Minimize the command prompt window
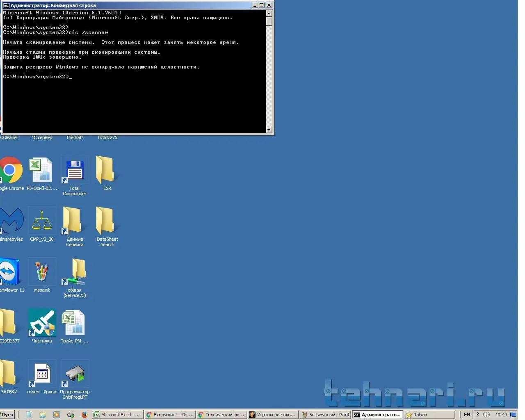Viewport: 525px width, 420px height. [255, 5]
